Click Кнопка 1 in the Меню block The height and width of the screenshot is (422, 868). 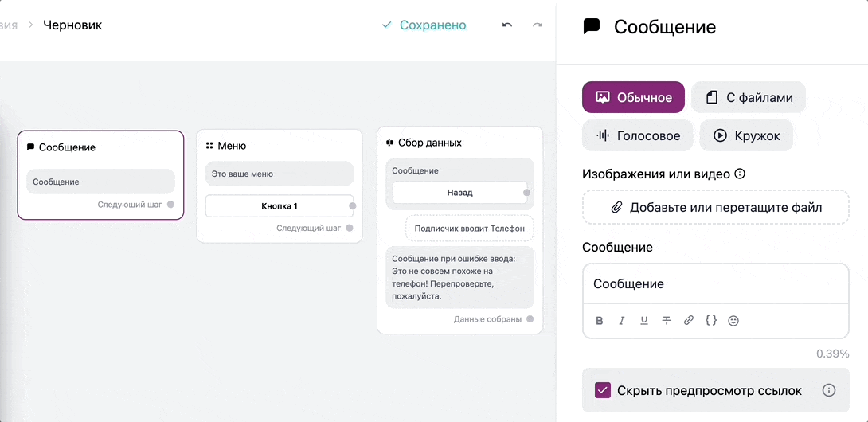(x=280, y=206)
